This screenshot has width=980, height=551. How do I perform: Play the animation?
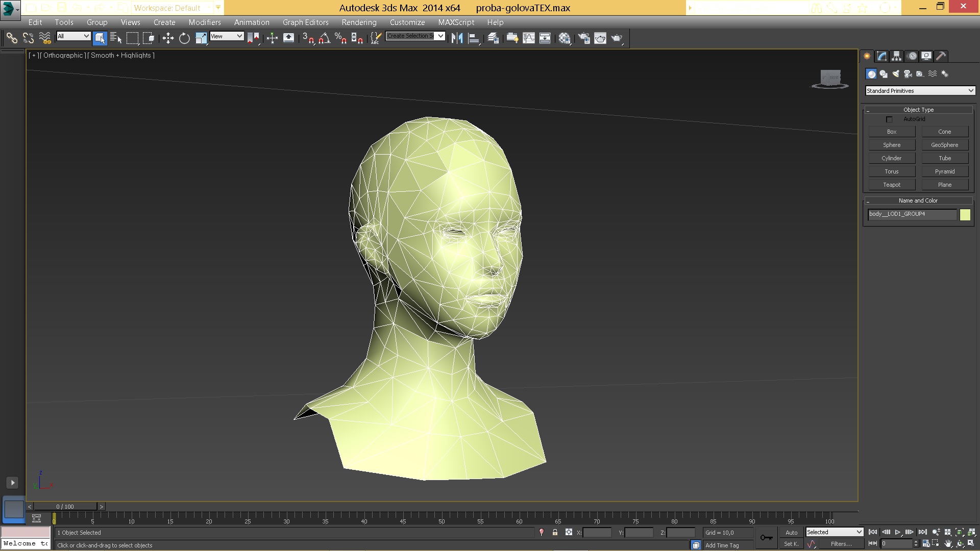click(x=898, y=532)
